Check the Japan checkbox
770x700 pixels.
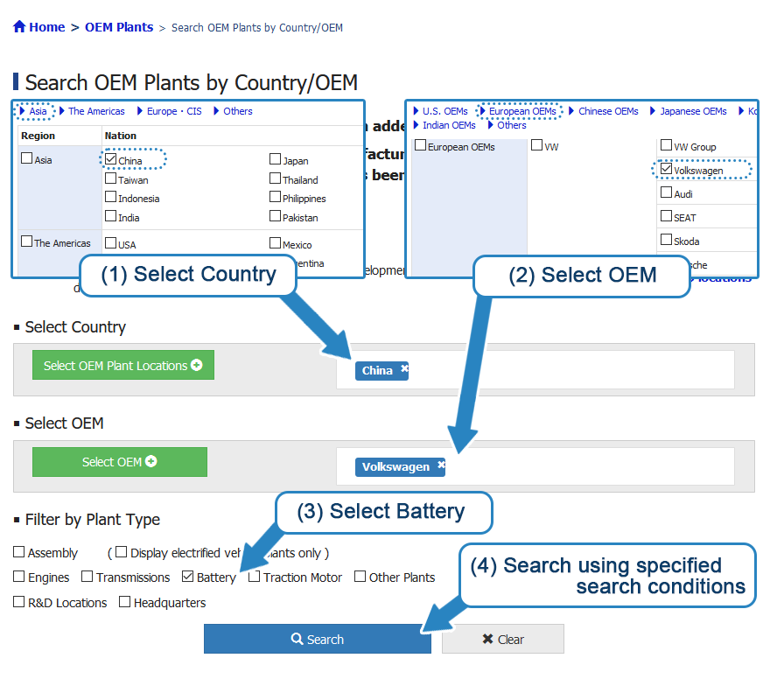pyautogui.click(x=275, y=159)
